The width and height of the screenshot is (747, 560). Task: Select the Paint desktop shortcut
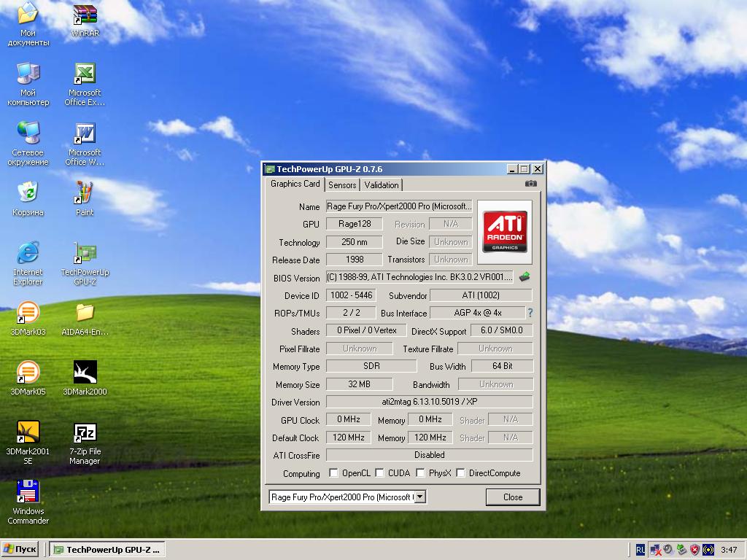[85, 199]
